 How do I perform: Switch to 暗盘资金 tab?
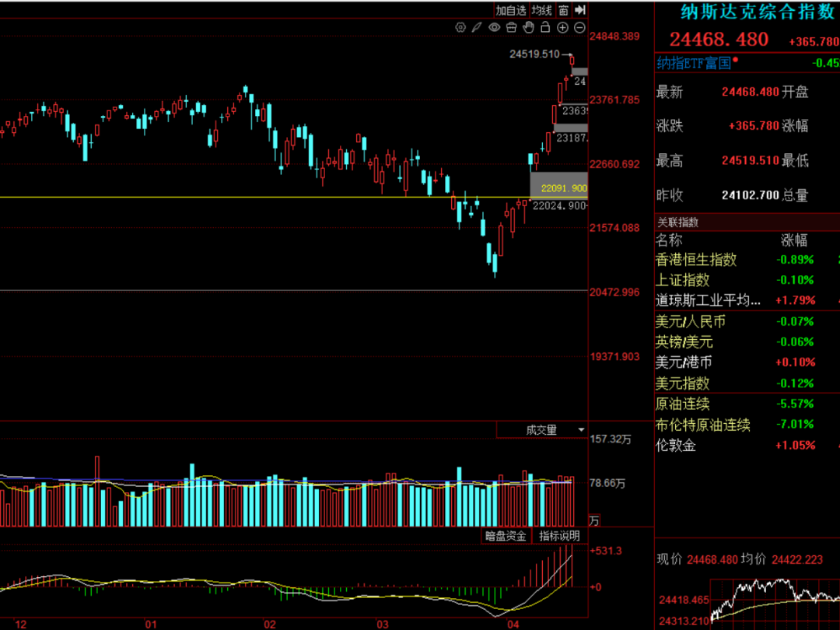[x=506, y=536]
